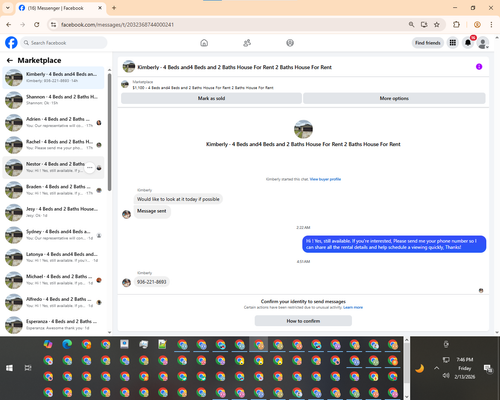Reload the page with the refresh icon
Screen dimensions: 500x400
37,25
